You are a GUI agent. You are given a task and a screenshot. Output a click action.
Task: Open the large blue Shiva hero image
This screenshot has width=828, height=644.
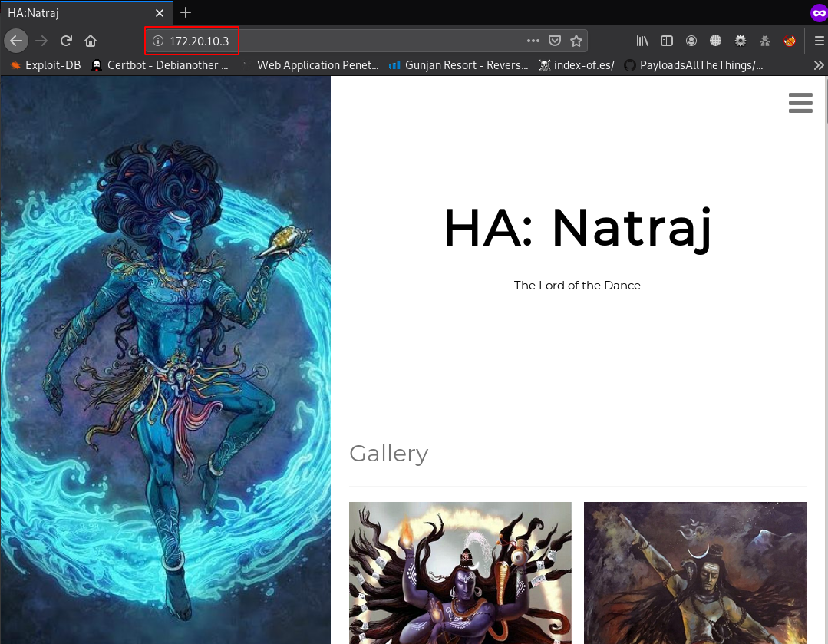(x=165, y=360)
